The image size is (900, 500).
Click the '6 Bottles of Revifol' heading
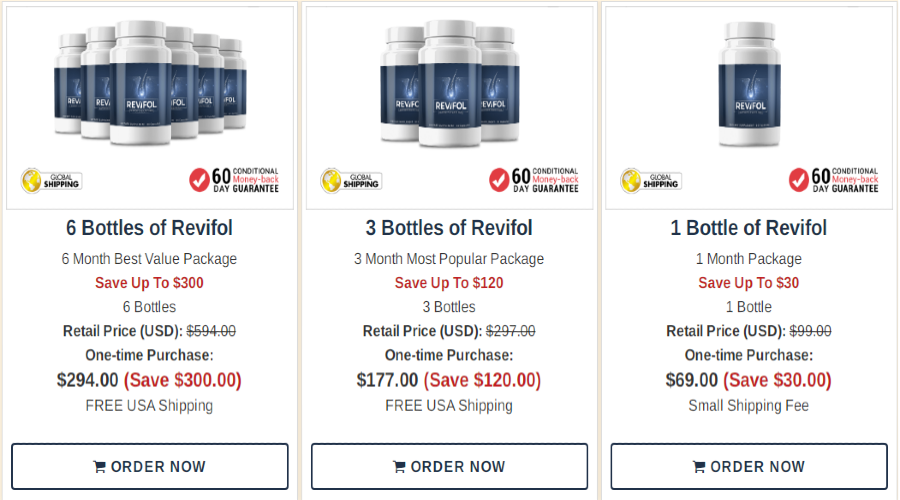point(149,228)
